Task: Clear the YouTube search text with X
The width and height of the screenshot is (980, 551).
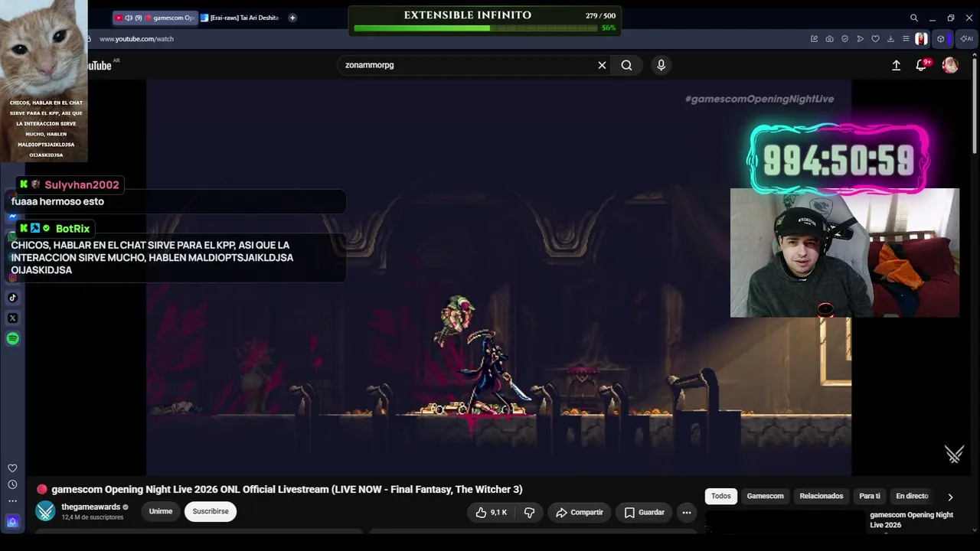Action: coord(602,65)
